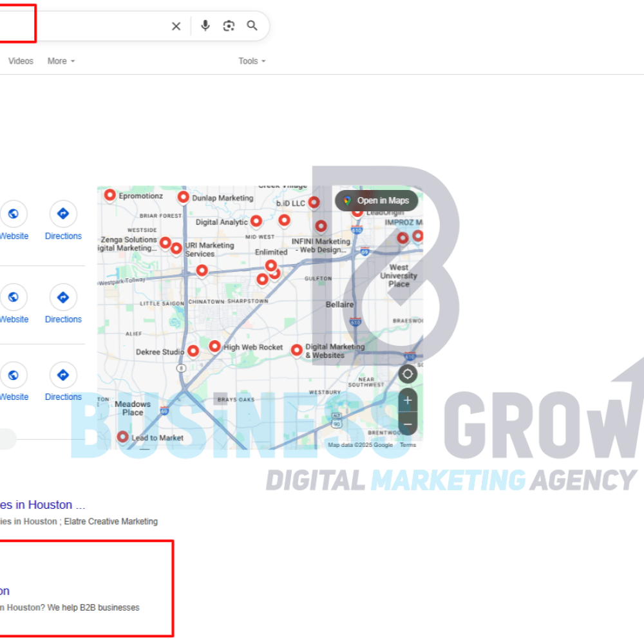Open the map Terms link

pyautogui.click(x=408, y=445)
